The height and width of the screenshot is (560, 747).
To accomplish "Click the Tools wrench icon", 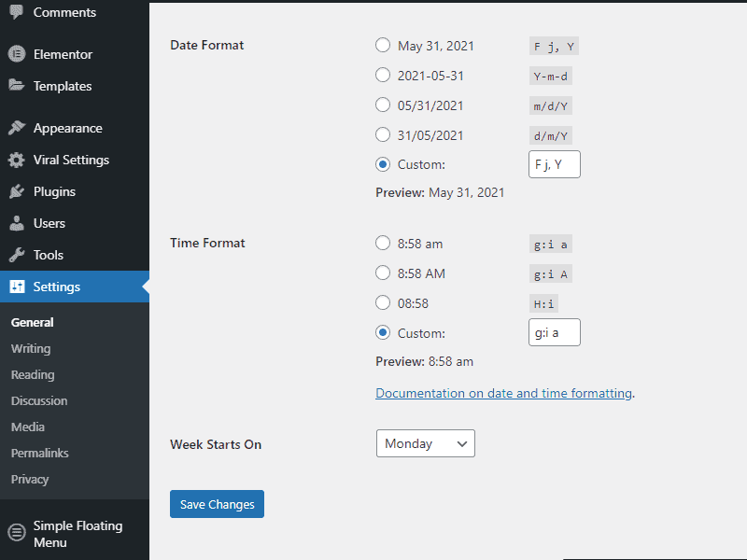I will coord(17,255).
